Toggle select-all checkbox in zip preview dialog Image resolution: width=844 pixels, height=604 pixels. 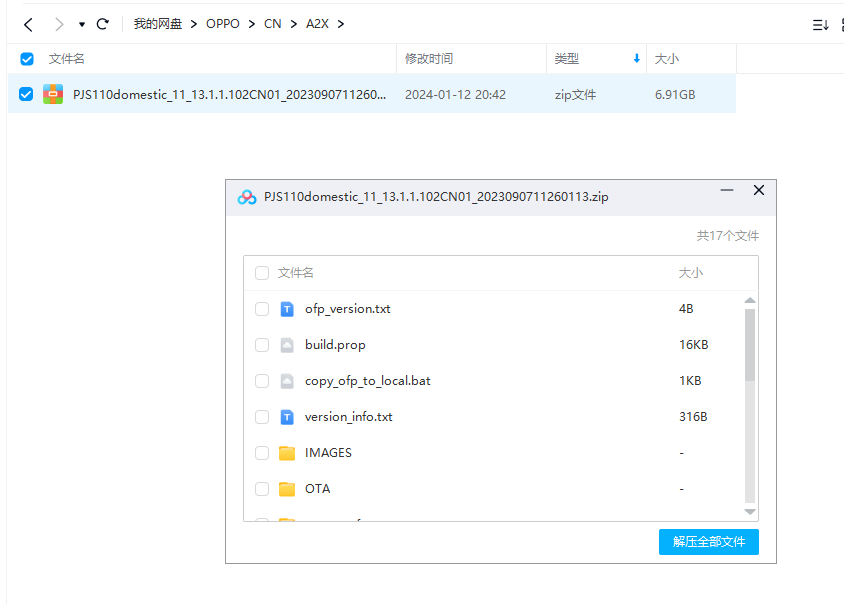(x=262, y=273)
